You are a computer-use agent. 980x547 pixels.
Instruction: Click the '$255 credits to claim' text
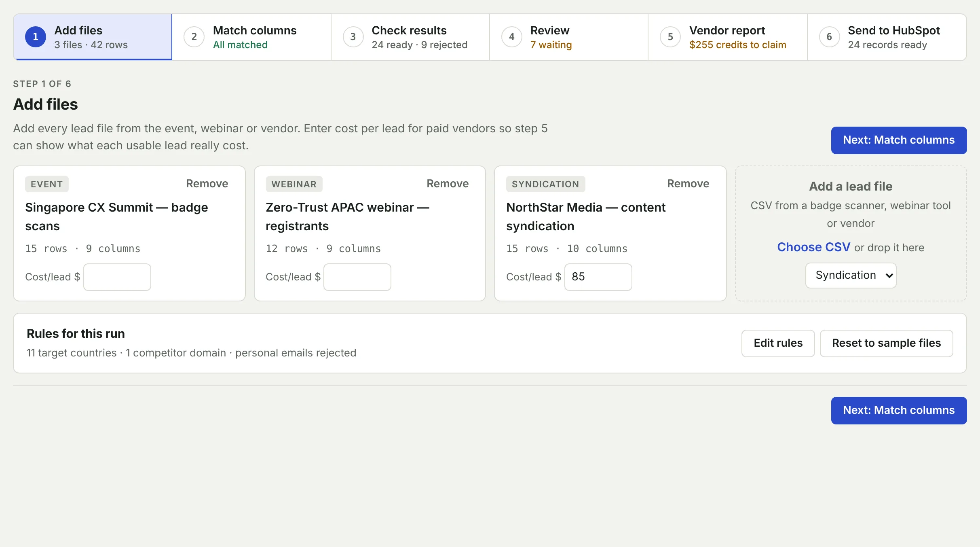coord(737,45)
